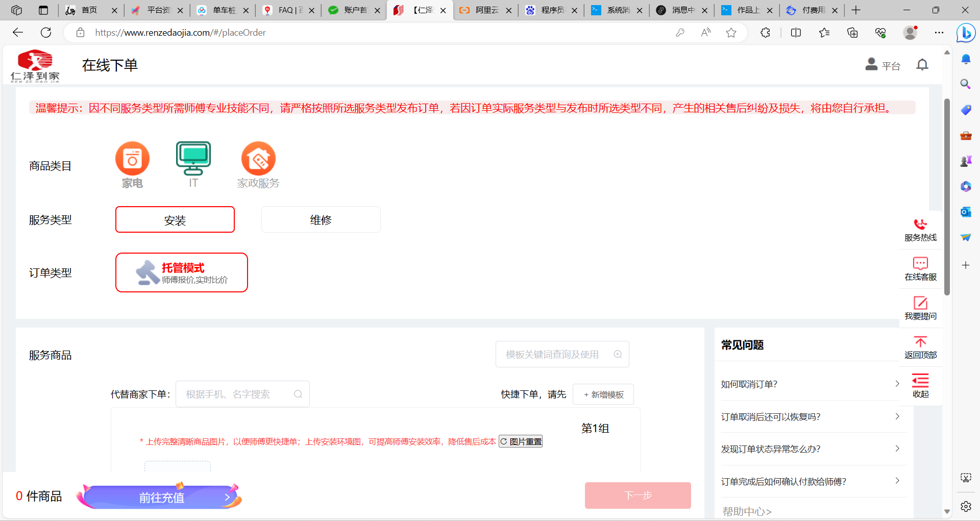This screenshot has height=521, width=980.
Task: Open the Edge sidebar search icon
Action: [965, 84]
